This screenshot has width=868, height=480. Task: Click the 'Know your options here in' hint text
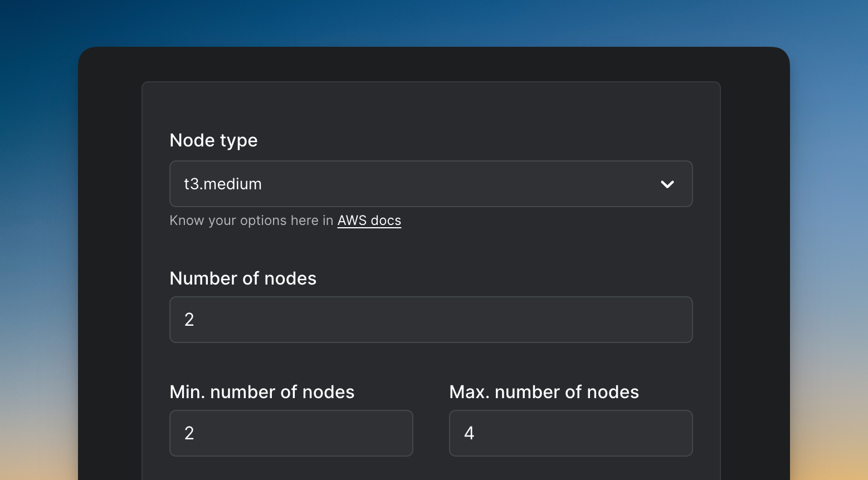click(251, 221)
